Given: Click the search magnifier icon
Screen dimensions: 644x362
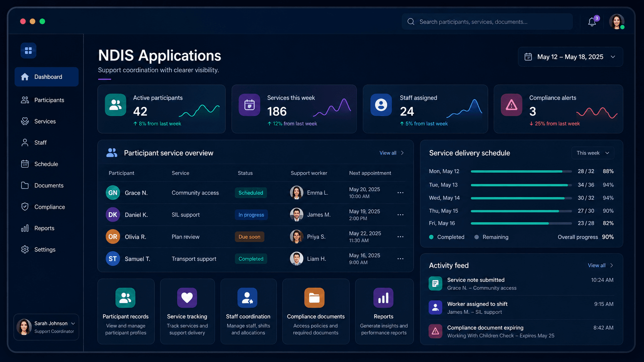Looking at the screenshot, I should [411, 22].
